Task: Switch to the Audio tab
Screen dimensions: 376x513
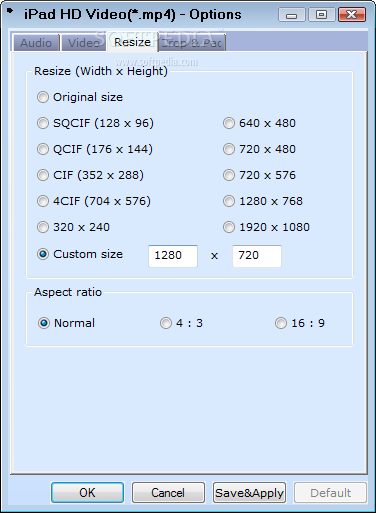Action: [x=36, y=43]
